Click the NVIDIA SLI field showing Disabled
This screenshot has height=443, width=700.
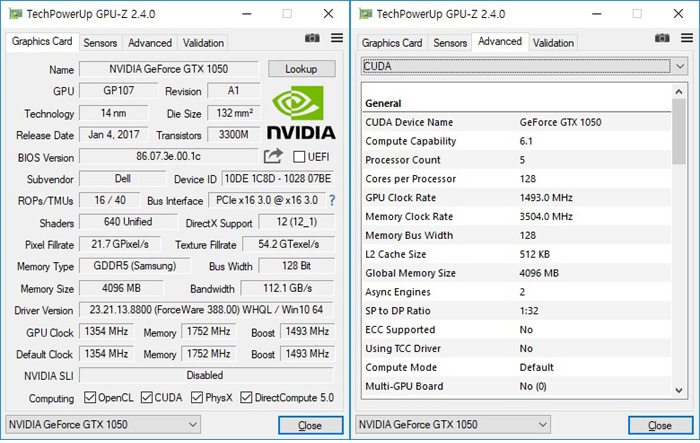(206, 375)
